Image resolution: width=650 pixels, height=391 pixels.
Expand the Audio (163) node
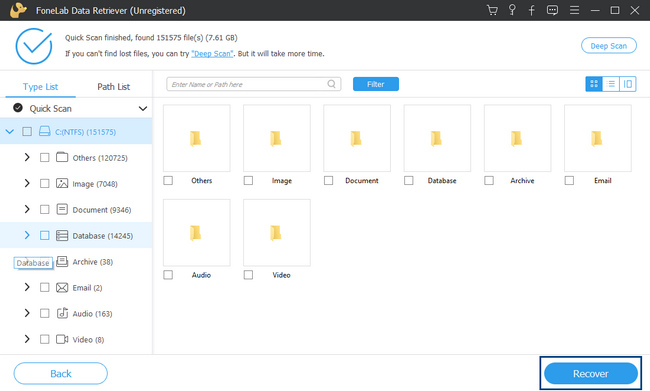(x=27, y=313)
